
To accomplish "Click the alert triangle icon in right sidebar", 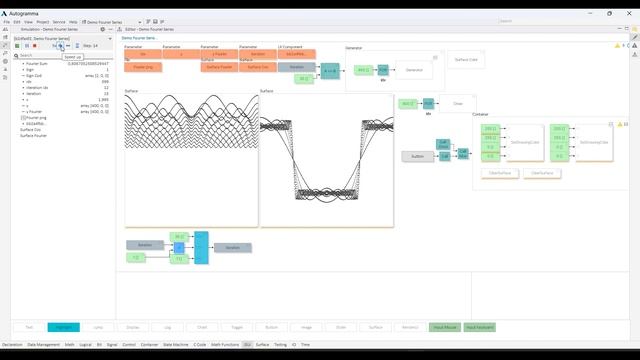I will [635, 46].
